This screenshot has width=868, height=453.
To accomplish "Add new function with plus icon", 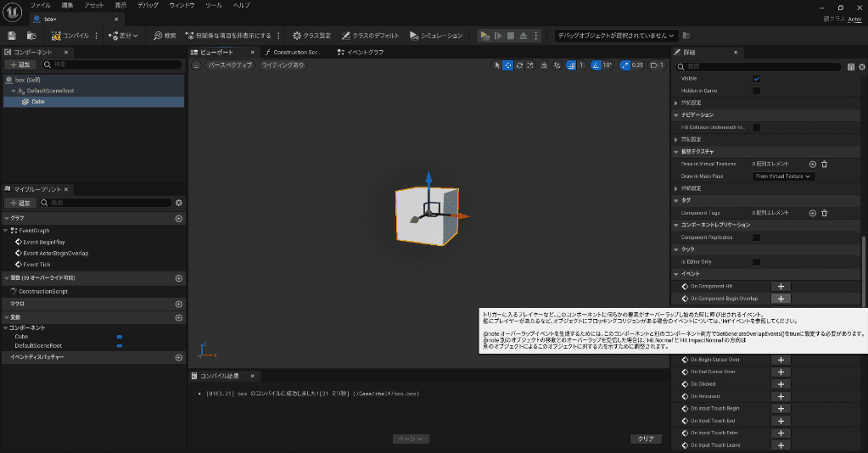I will tap(179, 278).
